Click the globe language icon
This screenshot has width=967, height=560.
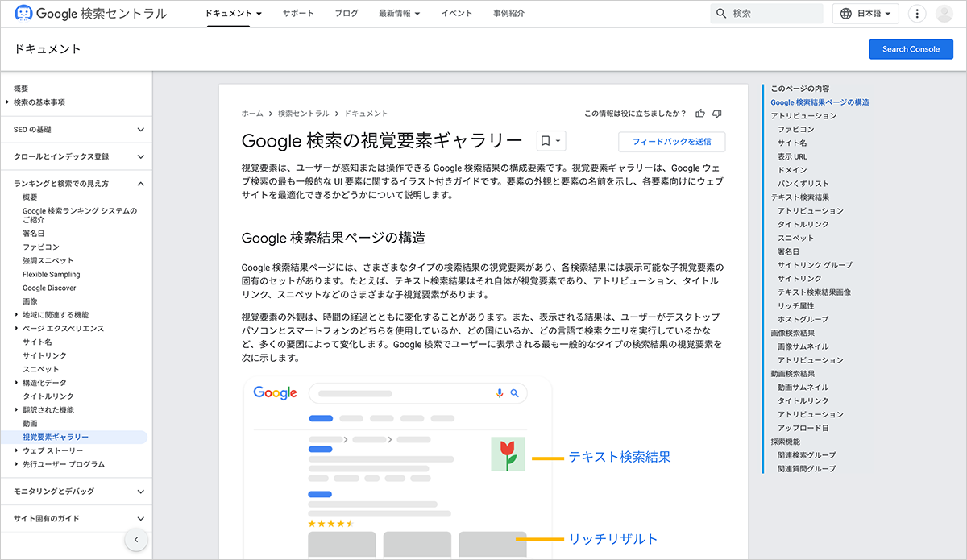pyautogui.click(x=846, y=14)
